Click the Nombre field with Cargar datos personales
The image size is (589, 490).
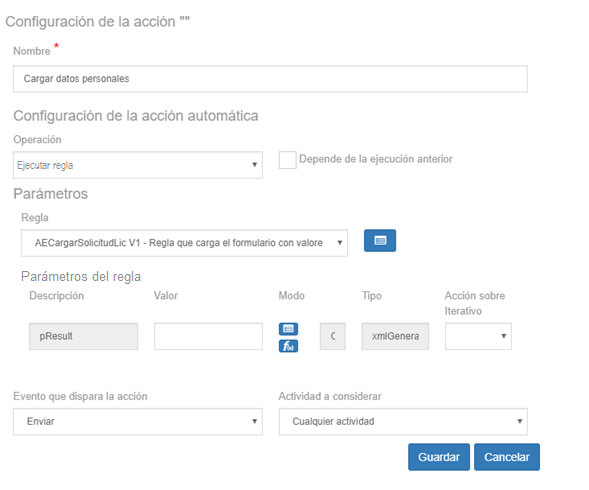pyautogui.click(x=270, y=79)
